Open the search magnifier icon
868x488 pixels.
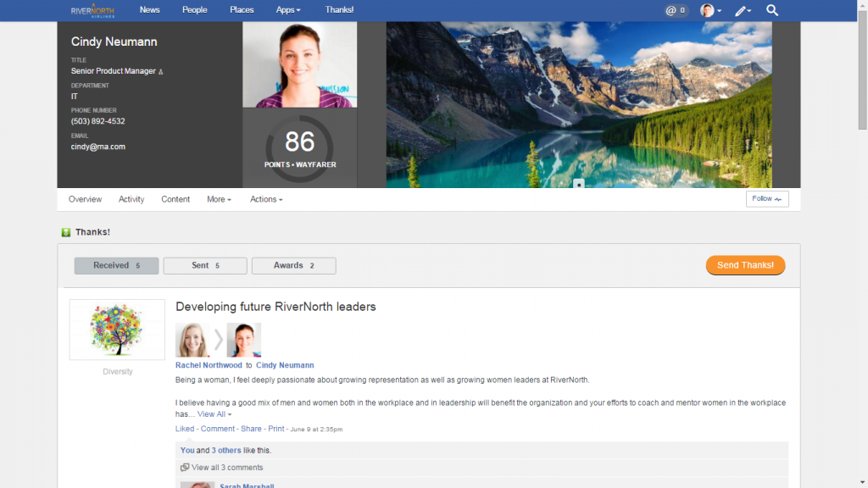772,10
